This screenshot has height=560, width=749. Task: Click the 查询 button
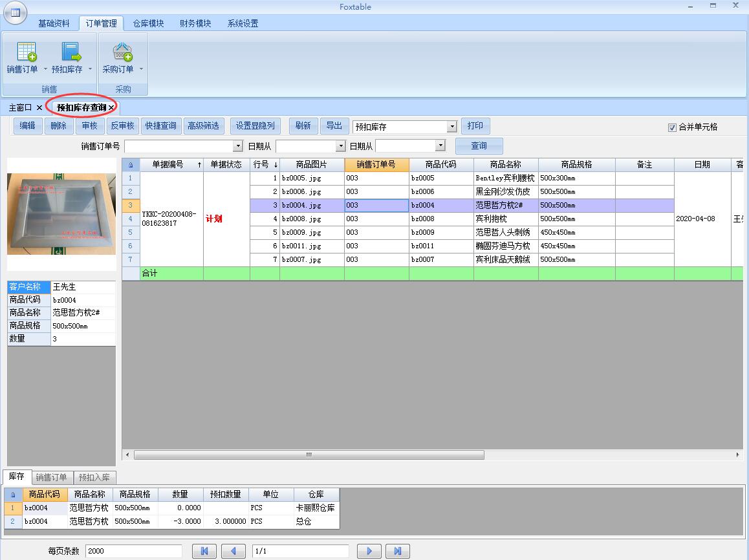[x=479, y=146]
